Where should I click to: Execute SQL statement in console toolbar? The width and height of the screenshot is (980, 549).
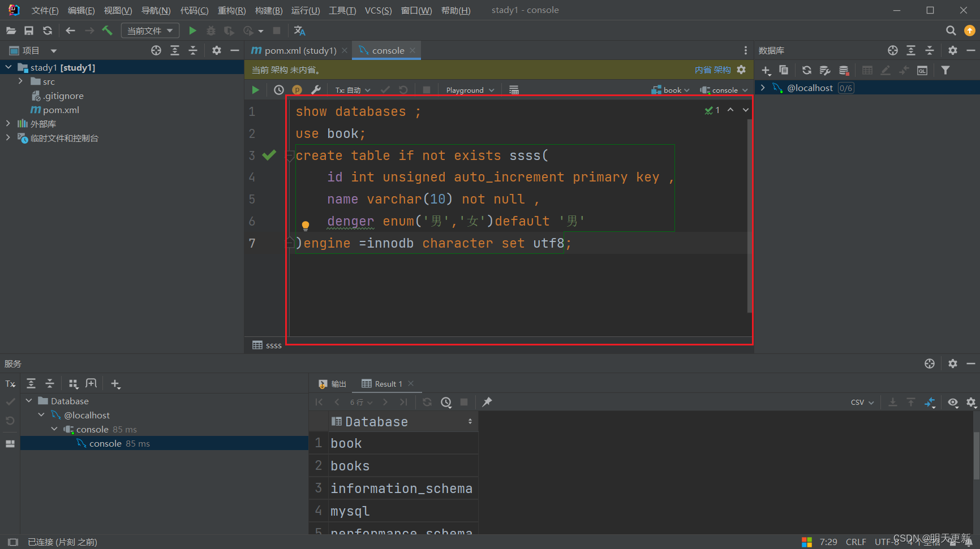pyautogui.click(x=255, y=90)
